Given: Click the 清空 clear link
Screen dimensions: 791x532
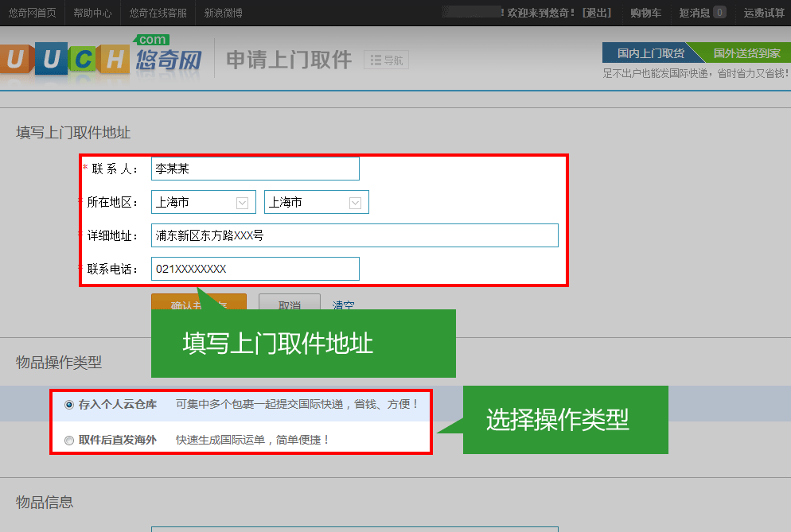Looking at the screenshot, I should coord(343,305).
